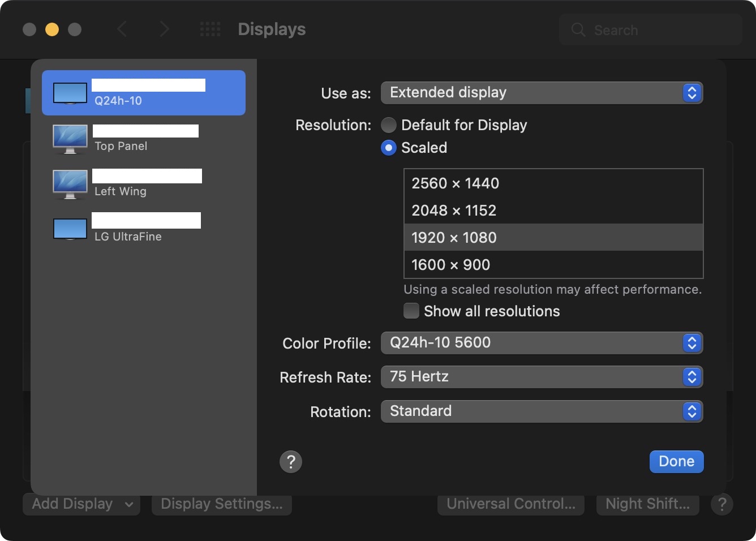Viewport: 756px width, 541px height.
Task: Select Default for Display resolution option
Action: pos(389,125)
